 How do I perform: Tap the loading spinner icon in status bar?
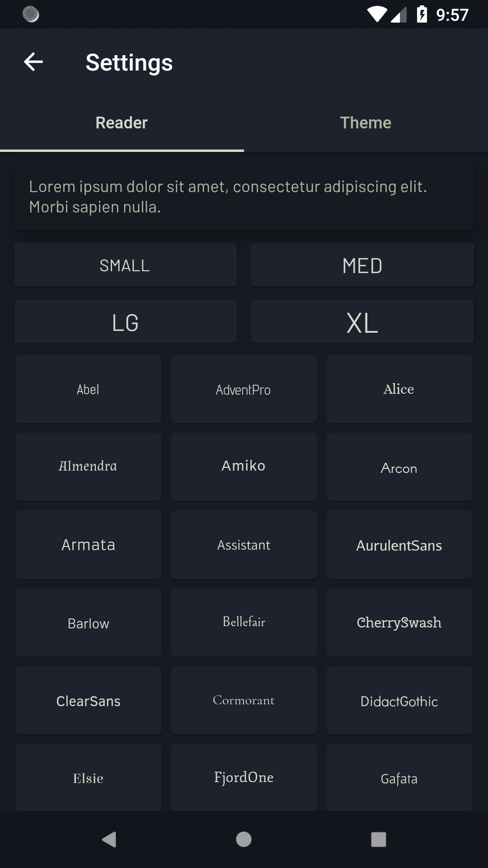(x=30, y=15)
